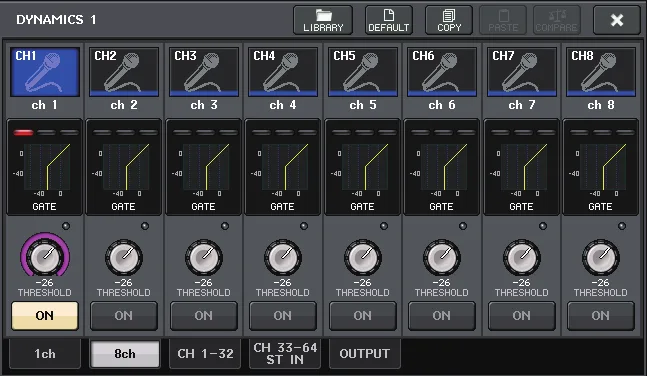Switch to the 1ch view tab

click(x=45, y=354)
